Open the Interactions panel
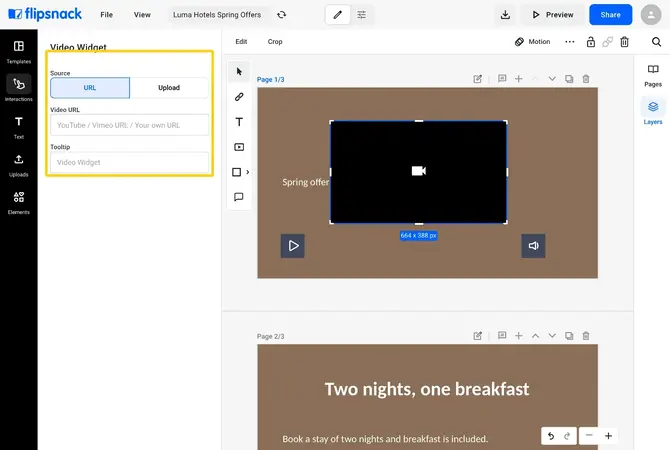Image resolution: width=670 pixels, height=450 pixels. [x=18, y=89]
